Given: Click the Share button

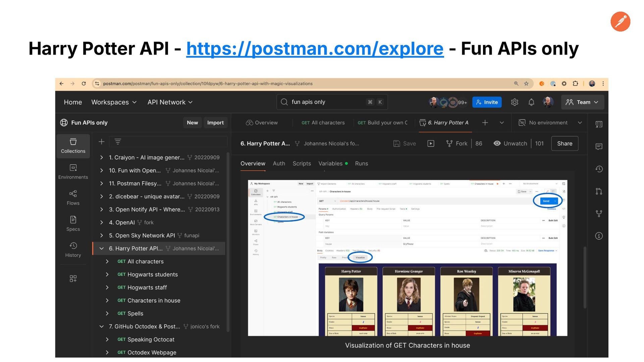Looking at the screenshot, I should pyautogui.click(x=565, y=143).
